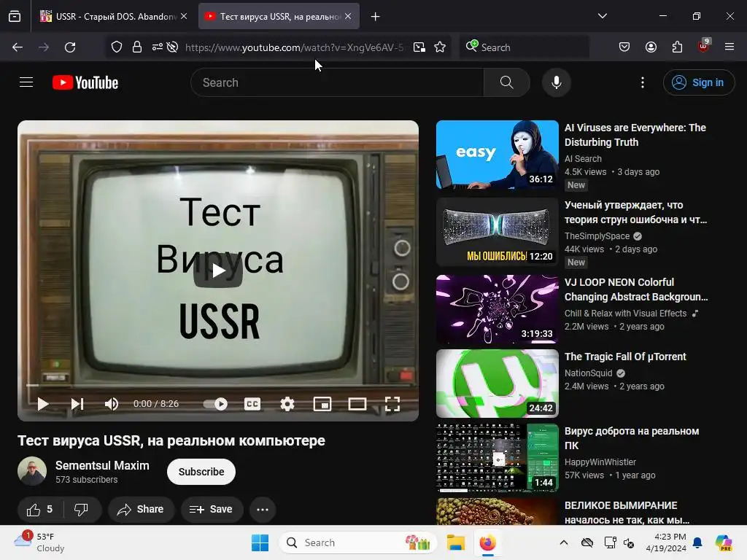Image resolution: width=747 pixels, height=560 pixels.
Task: Open YouTube guide hamburger menu
Action: point(26,82)
